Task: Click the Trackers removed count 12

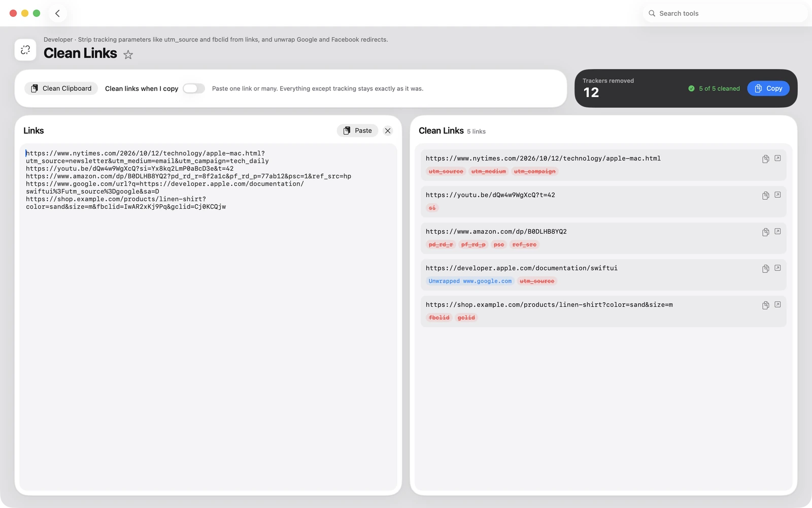Action: 591,92
